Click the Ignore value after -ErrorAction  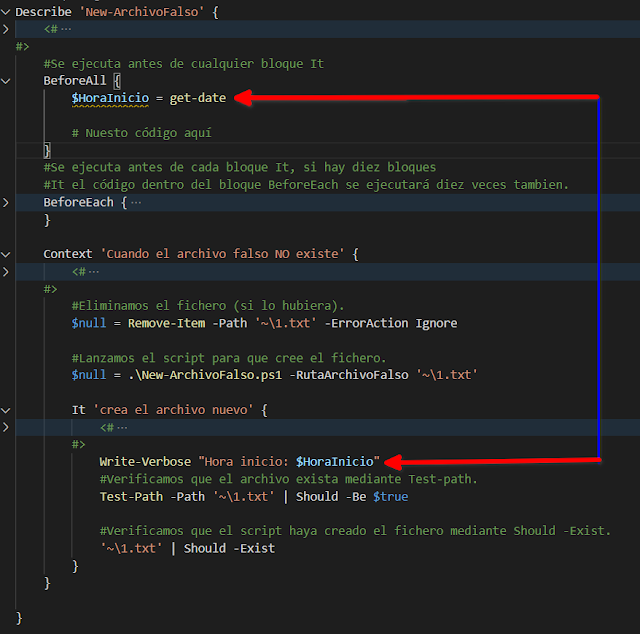pyautogui.click(x=436, y=323)
